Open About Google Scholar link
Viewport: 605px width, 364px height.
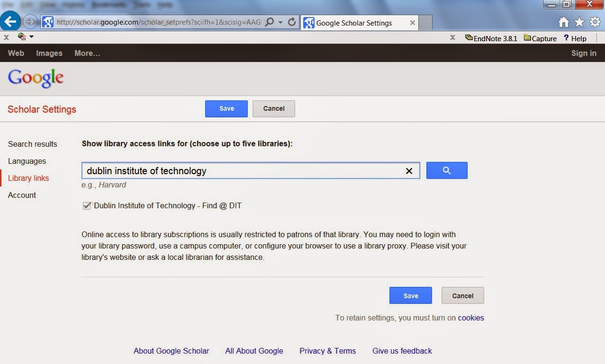pos(171,351)
